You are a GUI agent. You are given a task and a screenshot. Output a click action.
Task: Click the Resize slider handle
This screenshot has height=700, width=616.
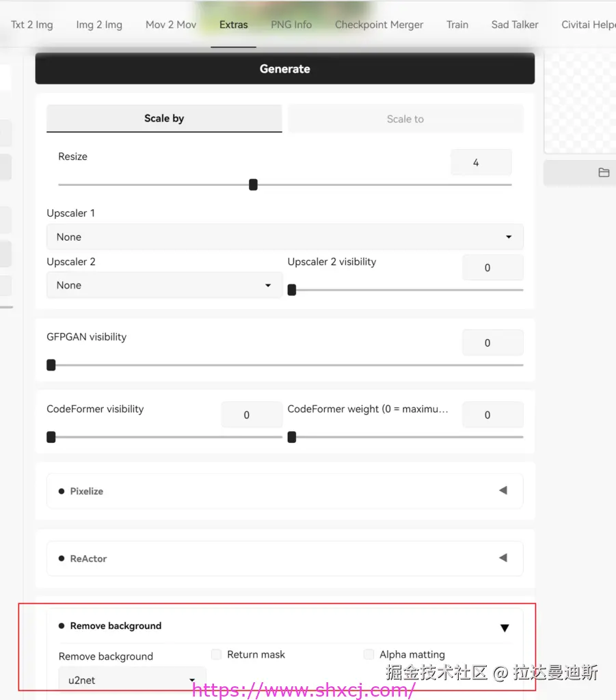point(253,185)
